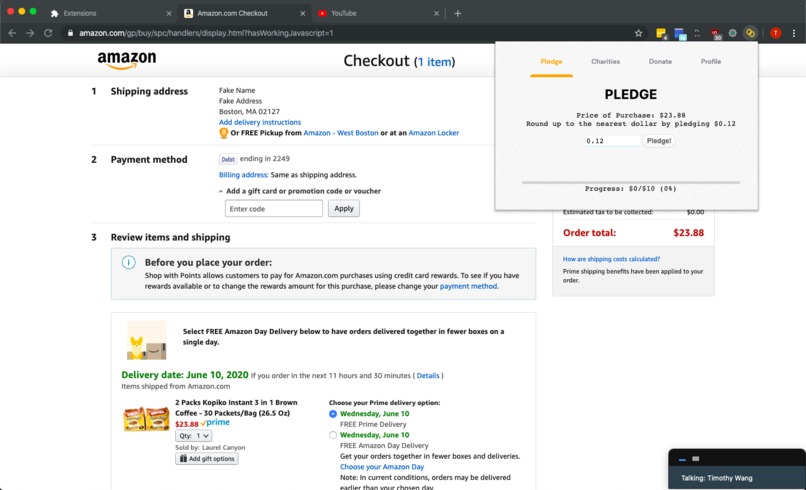Click the yellow coins extension icon
The height and width of the screenshot is (490, 806).
click(750, 33)
